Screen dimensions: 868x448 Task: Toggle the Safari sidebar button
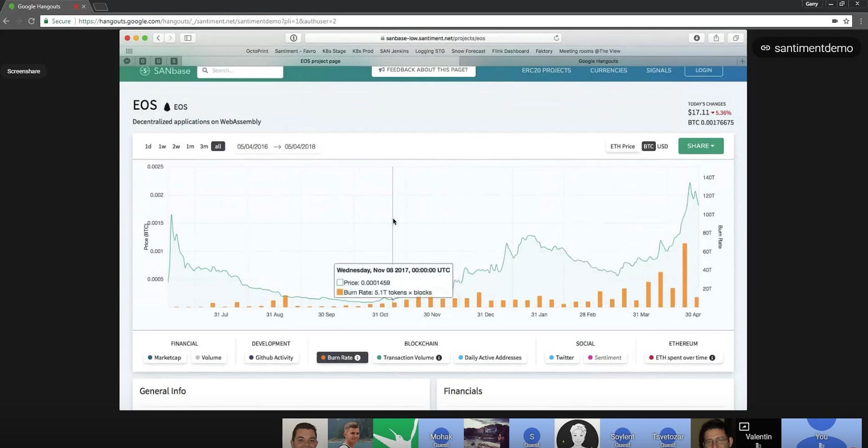(x=188, y=38)
